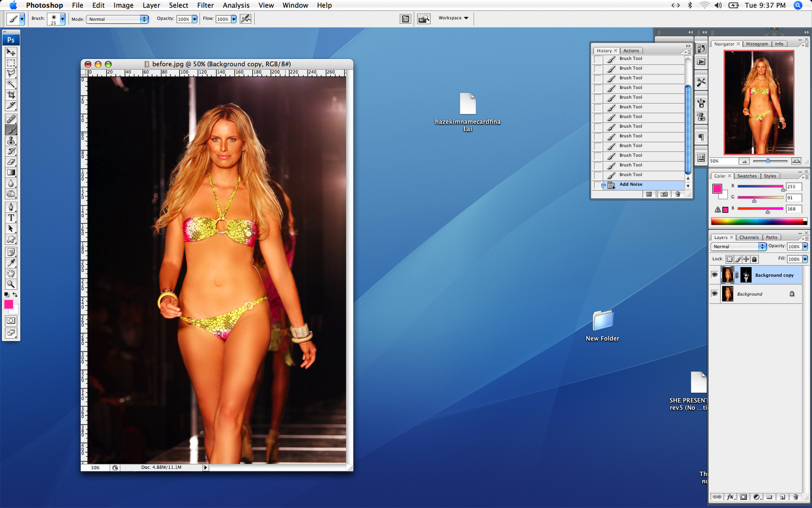Select the Zoom tool in the toolbox
Screen dimensions: 812x508
(11, 284)
